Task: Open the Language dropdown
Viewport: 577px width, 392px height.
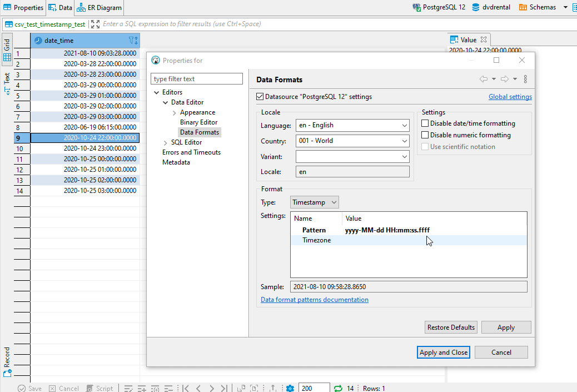Action: pyautogui.click(x=405, y=125)
